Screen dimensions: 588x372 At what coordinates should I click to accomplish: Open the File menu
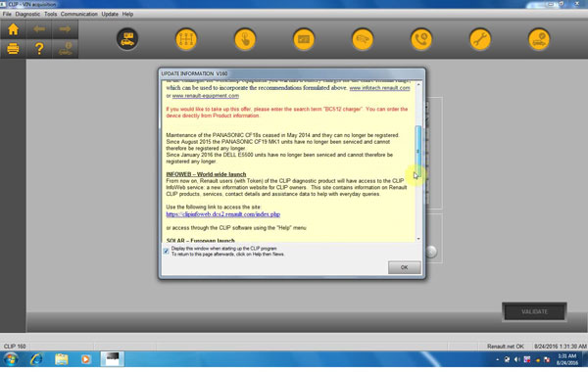pyautogui.click(x=7, y=14)
